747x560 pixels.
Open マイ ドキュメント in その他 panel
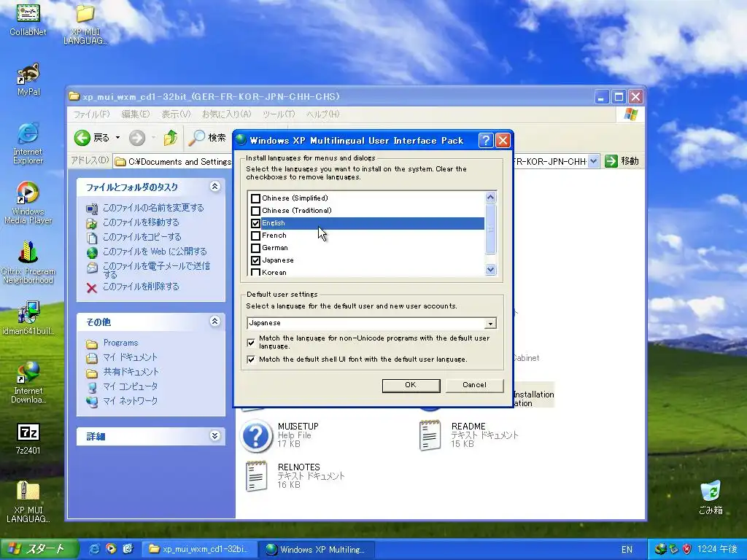coord(130,357)
